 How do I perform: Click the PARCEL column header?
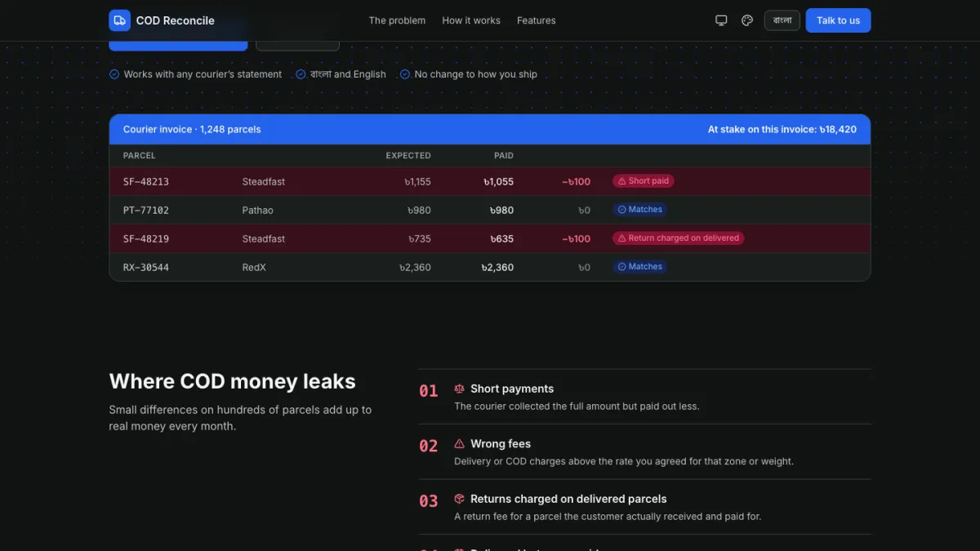(140, 156)
